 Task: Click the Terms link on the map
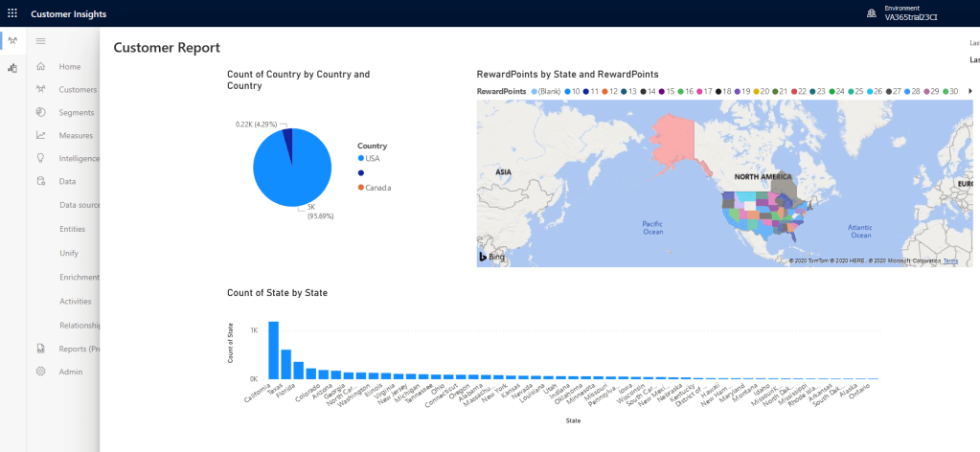click(x=949, y=260)
